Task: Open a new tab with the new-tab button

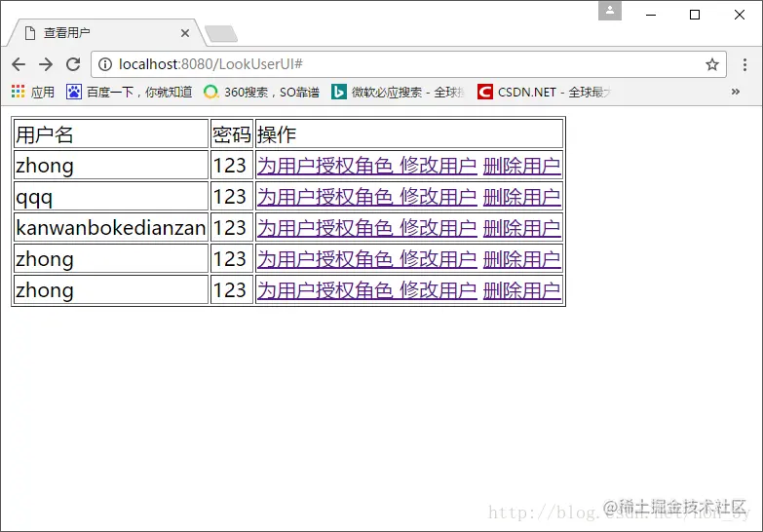Action: (221, 34)
